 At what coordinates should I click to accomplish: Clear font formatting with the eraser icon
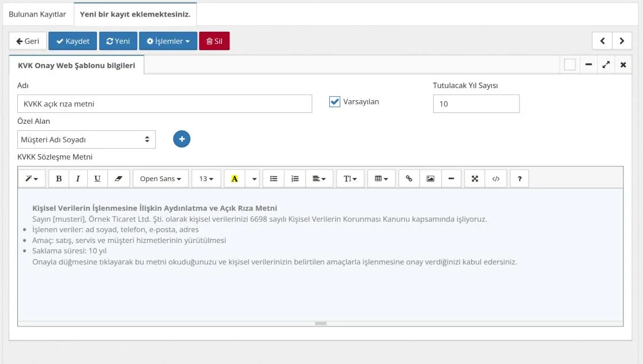click(x=119, y=179)
